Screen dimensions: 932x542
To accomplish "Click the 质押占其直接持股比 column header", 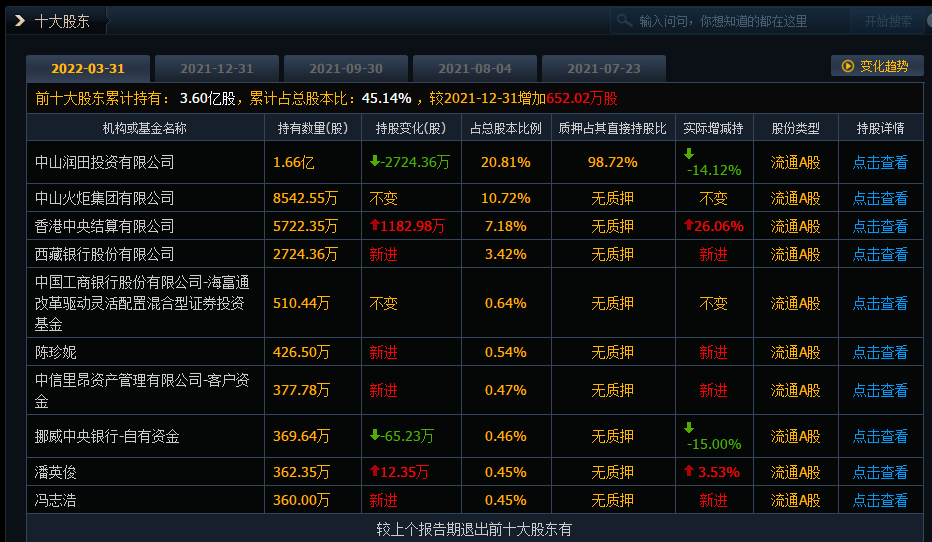I will 613,128.
